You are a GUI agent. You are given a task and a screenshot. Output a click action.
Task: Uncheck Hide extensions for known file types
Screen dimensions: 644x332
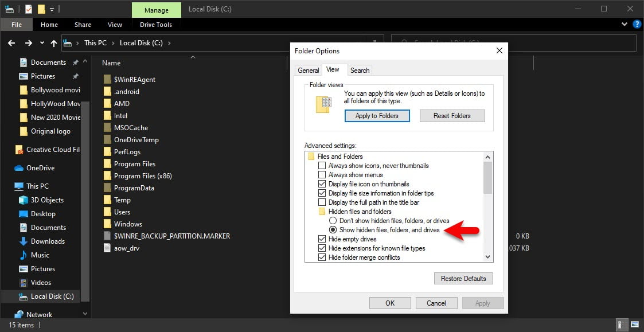(x=322, y=248)
